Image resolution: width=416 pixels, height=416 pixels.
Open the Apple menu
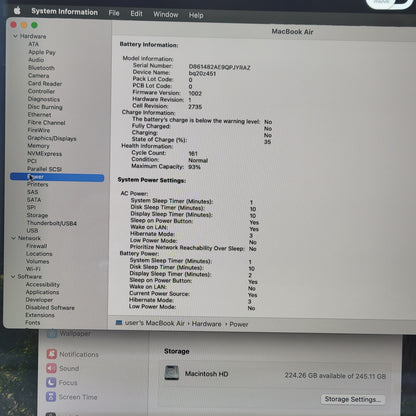tap(17, 11)
